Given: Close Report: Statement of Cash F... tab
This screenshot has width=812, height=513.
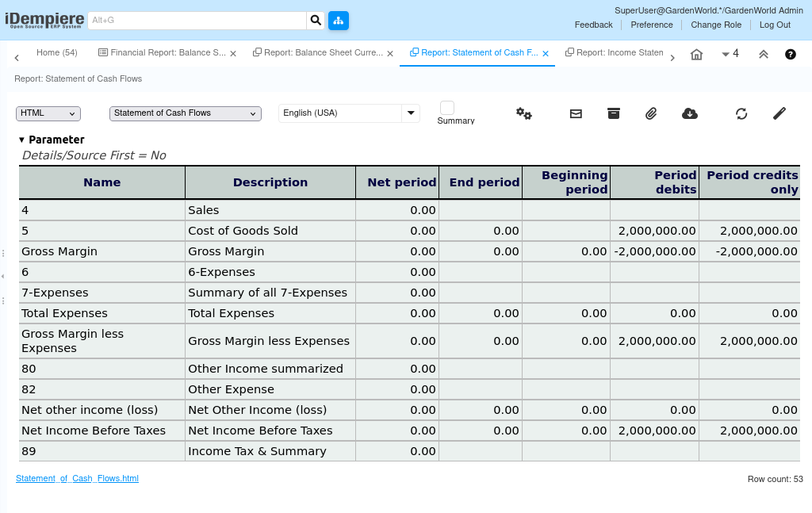Looking at the screenshot, I should (546, 53).
